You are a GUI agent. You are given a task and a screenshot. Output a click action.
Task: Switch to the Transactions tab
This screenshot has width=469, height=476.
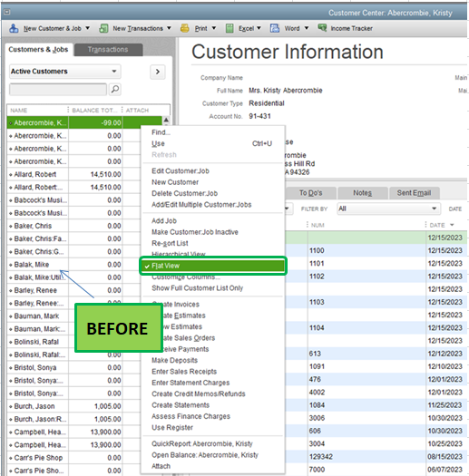[x=108, y=50]
